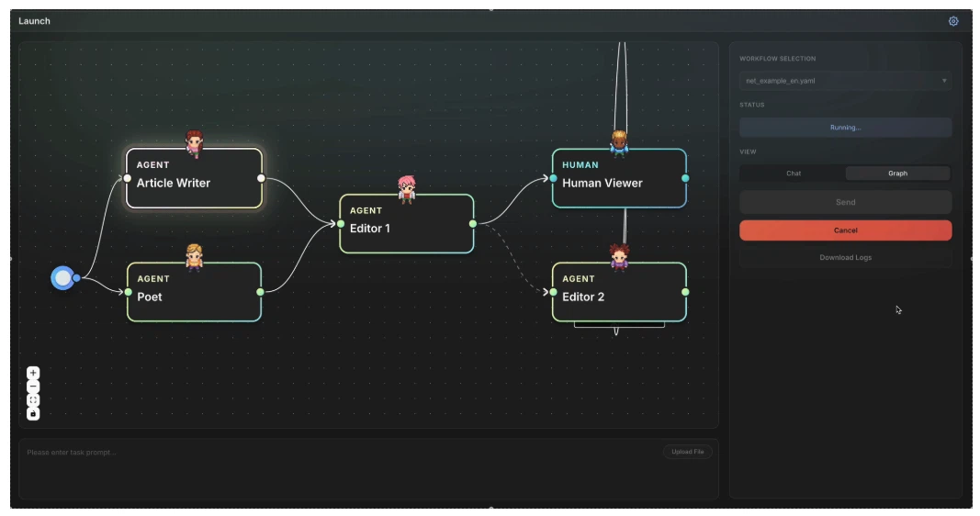Click the Poet avatar sprite

tap(195, 257)
